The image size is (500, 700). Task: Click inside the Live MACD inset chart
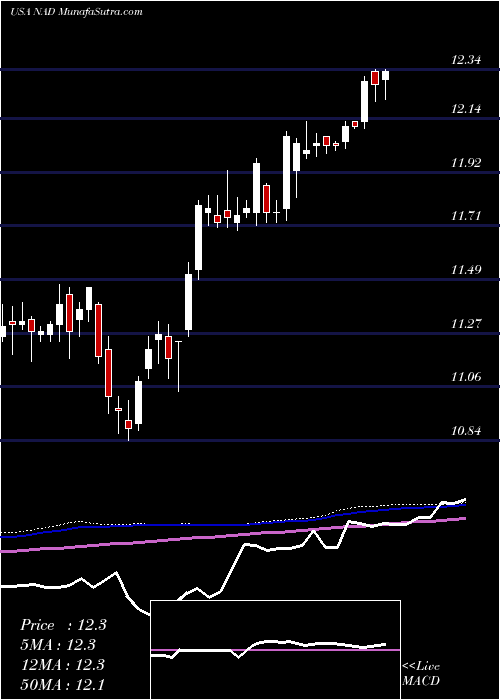(x=275, y=650)
